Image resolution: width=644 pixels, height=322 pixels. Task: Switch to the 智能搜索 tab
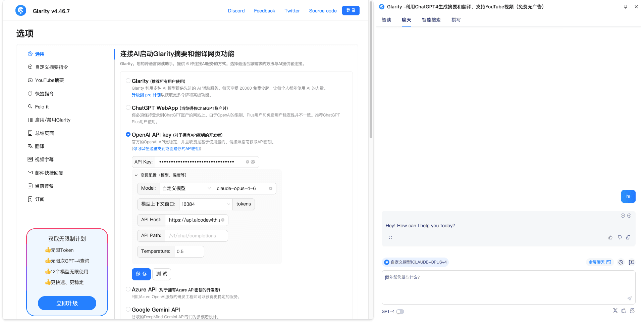point(431,20)
